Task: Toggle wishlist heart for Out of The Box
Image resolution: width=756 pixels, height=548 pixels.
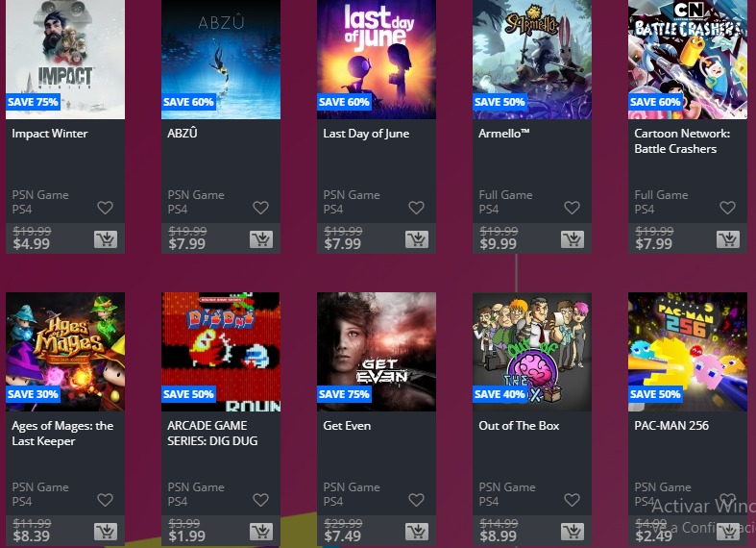Action: click(572, 500)
